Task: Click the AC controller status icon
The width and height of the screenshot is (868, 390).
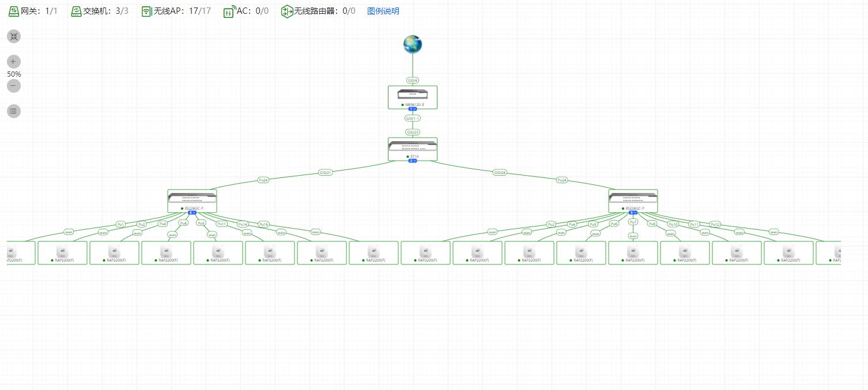Action: point(229,11)
